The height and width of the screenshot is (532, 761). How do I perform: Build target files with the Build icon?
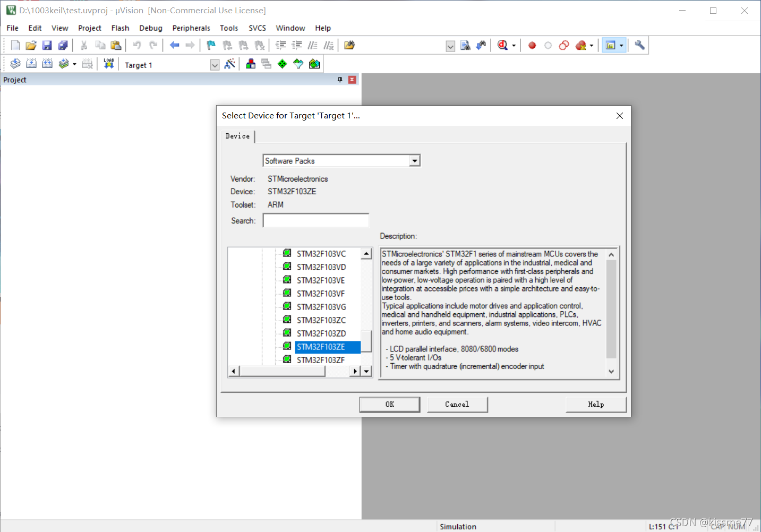[x=31, y=64]
